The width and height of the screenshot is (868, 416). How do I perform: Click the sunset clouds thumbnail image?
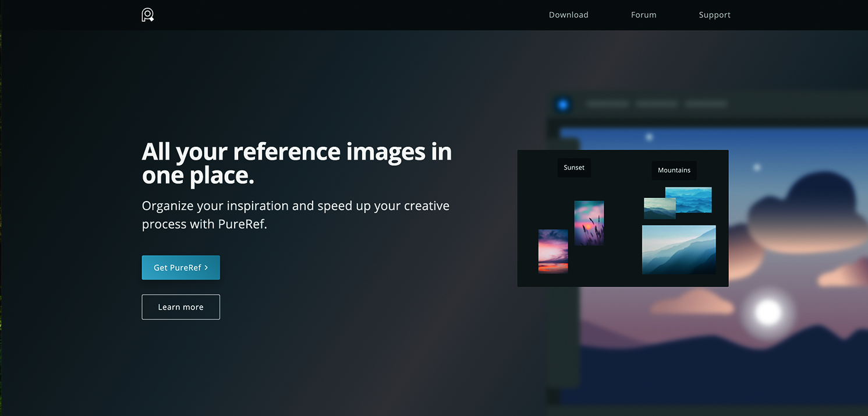pyautogui.click(x=553, y=251)
